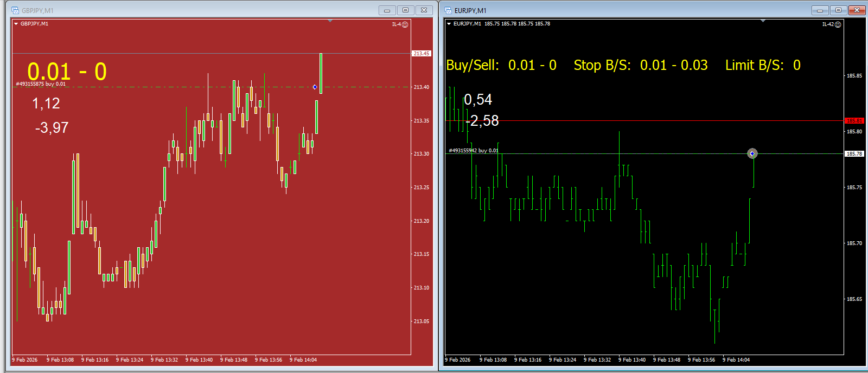Click the large yellow 0.01 - 0 text
The height and width of the screenshot is (373, 868).
(x=67, y=72)
